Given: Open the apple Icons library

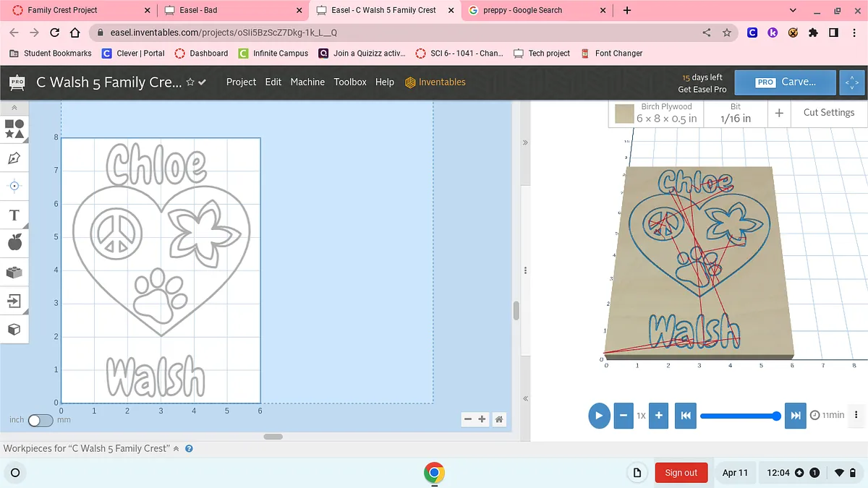Looking at the screenshot, I should (14, 243).
